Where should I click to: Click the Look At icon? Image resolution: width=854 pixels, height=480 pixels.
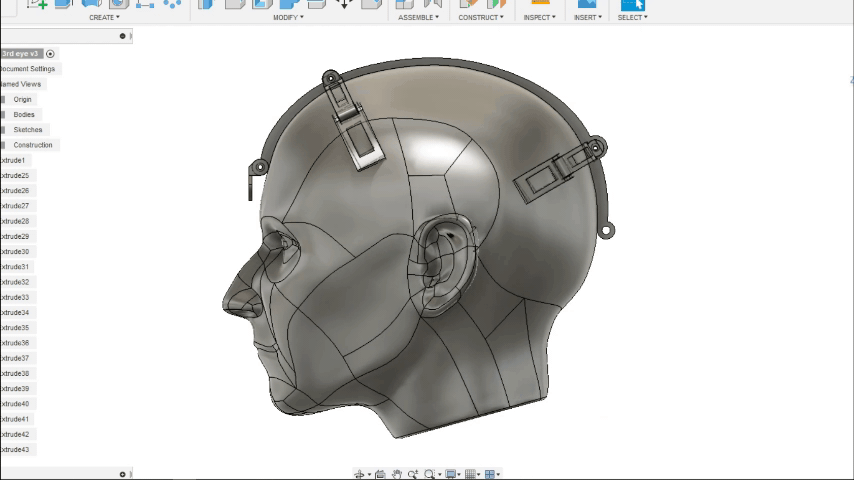click(x=381, y=474)
